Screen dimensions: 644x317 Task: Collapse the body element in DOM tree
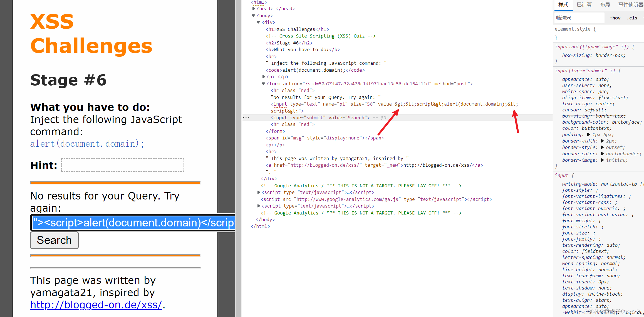tap(253, 16)
